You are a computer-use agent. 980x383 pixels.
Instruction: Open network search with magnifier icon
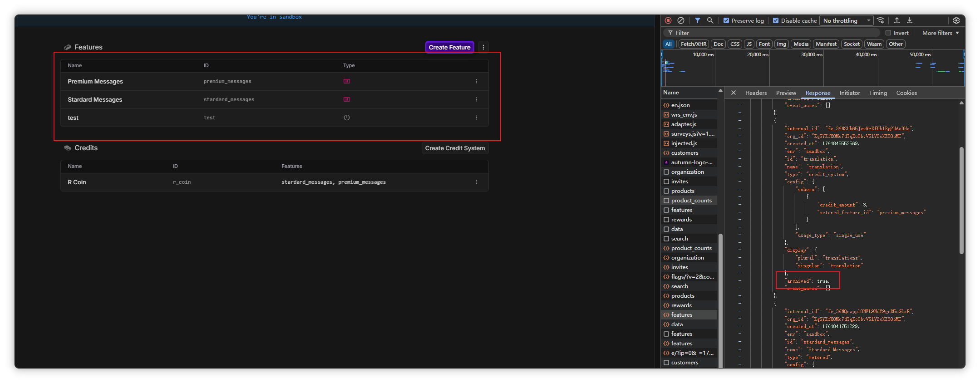710,20
